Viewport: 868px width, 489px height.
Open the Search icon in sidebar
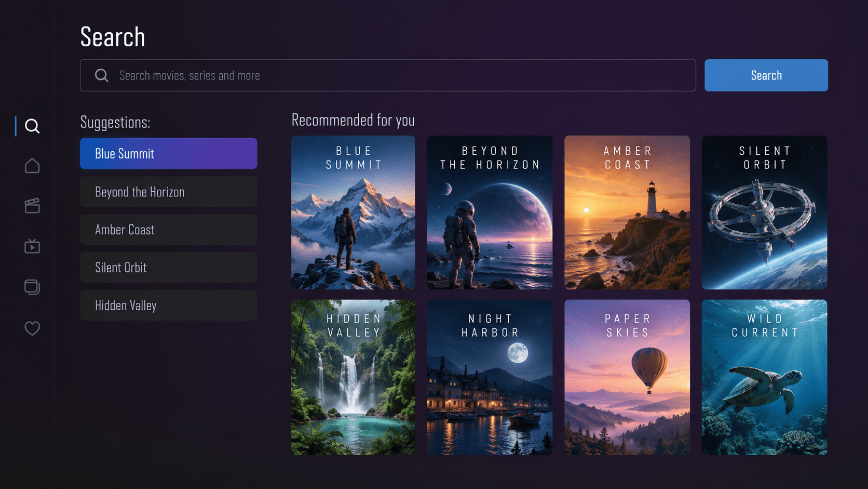tap(32, 126)
